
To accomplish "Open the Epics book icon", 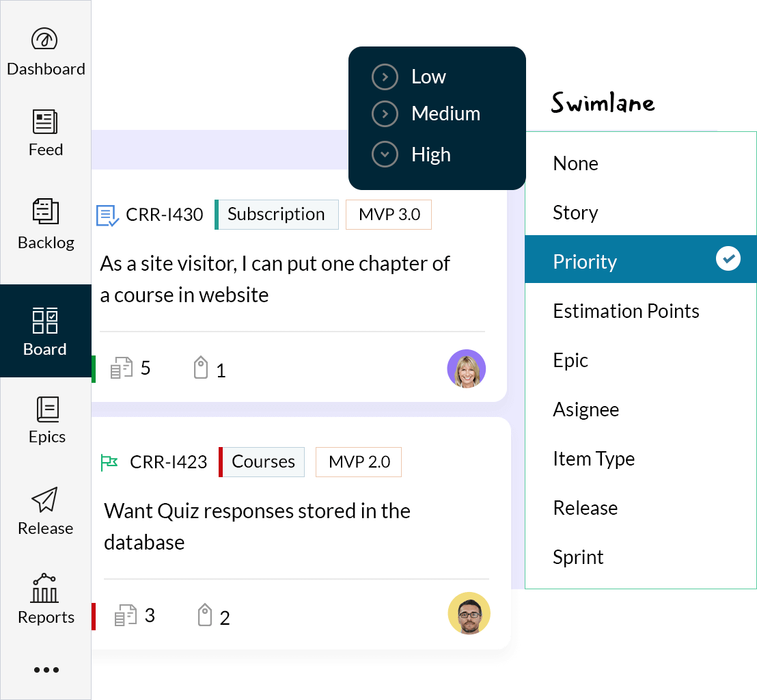I will 46,409.
